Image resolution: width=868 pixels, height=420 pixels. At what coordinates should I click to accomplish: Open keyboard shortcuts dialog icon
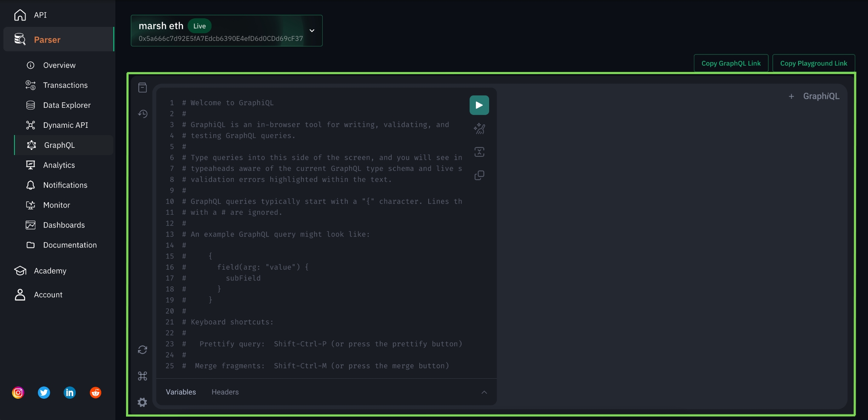(x=143, y=376)
